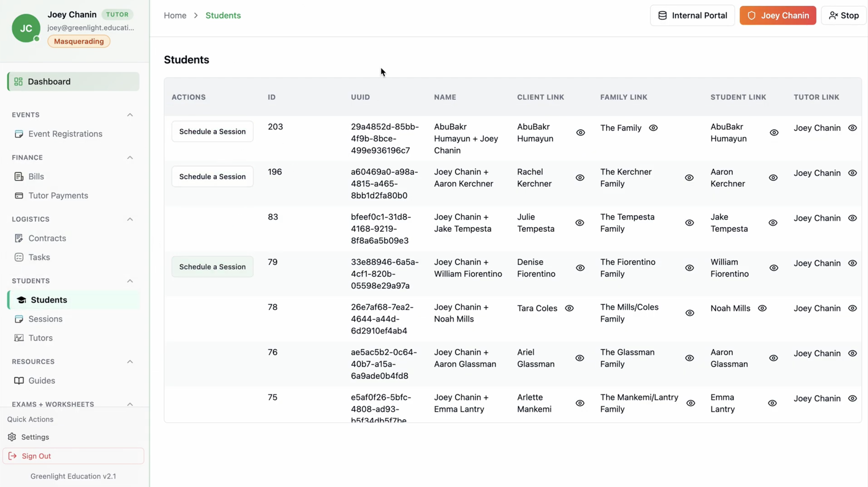Click the orange Joey Chanin button
The image size is (868, 487).
(778, 15)
